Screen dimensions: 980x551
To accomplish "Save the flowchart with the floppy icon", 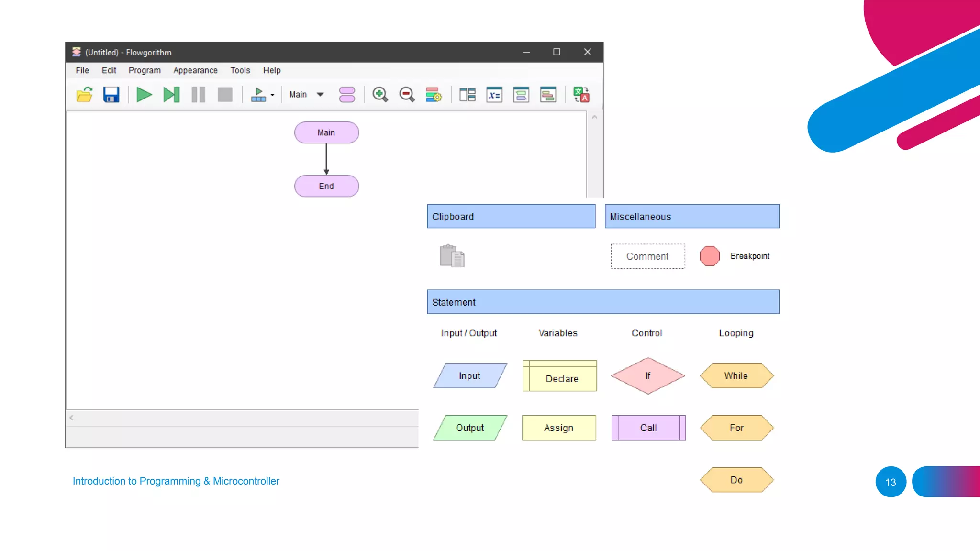I will tap(111, 95).
